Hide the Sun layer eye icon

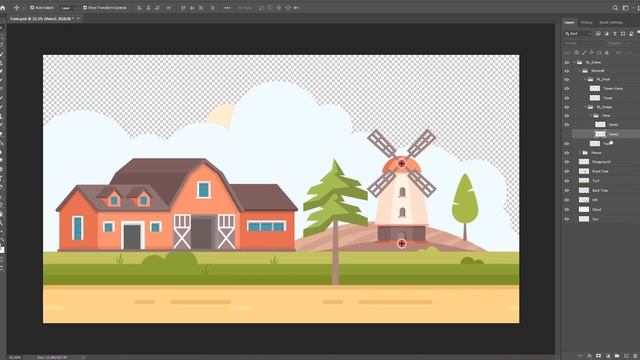[567, 219]
